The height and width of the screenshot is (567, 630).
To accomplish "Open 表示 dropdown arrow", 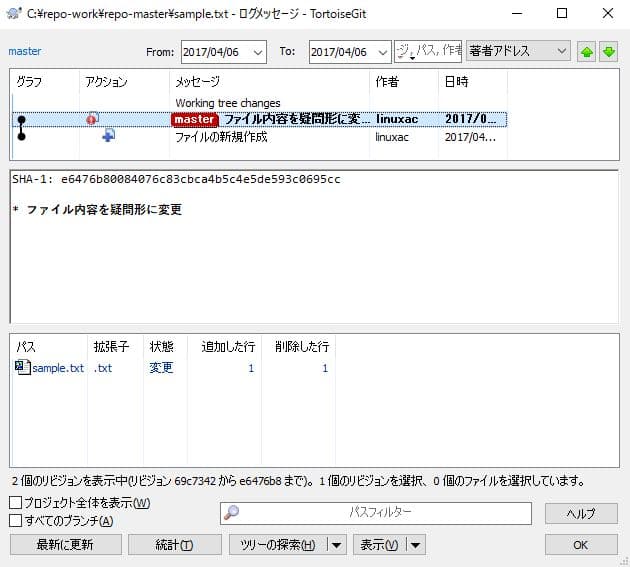I will click(x=415, y=545).
